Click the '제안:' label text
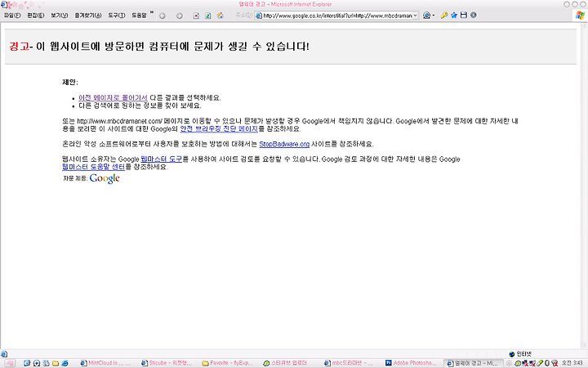This screenshot has width=588, height=368. click(70, 83)
